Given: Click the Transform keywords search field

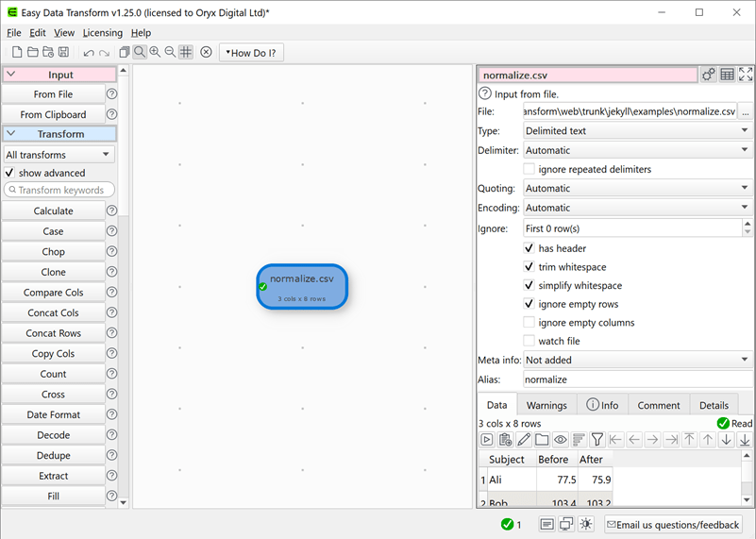Looking at the screenshot, I should 59,190.
